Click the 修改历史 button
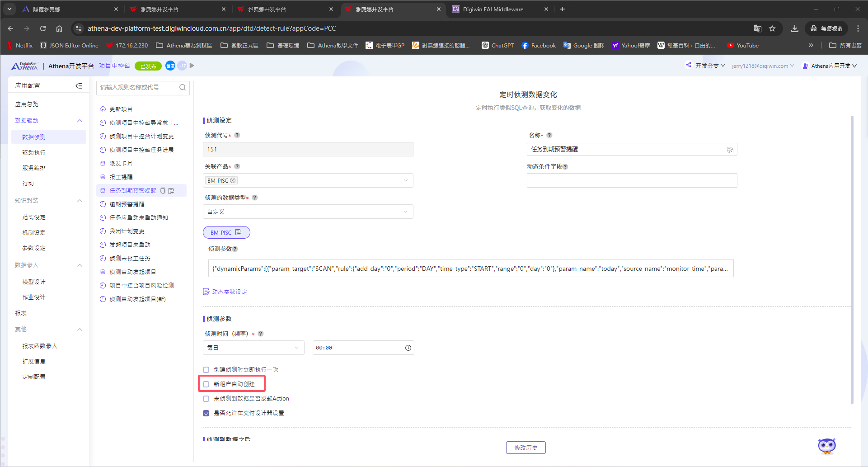868x467 pixels. click(526, 448)
